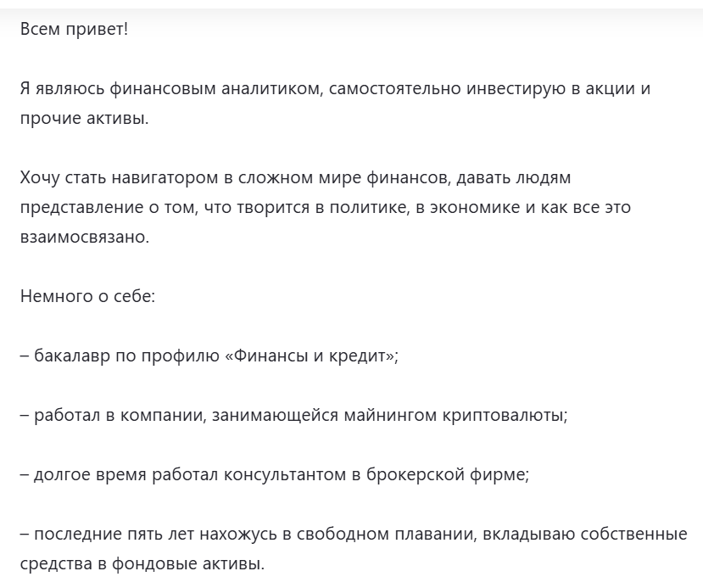Click the word "бакалавр" in the list
Screen dimensions: 703x588
72,356
